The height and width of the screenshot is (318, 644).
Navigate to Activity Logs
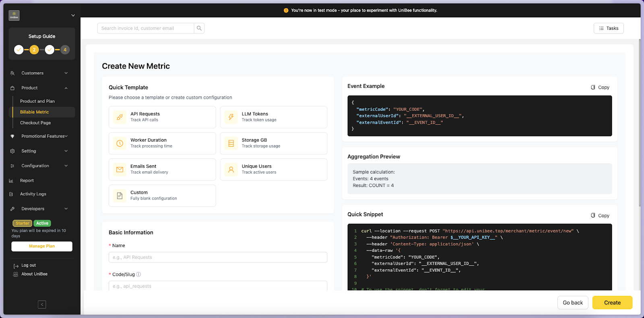point(33,194)
